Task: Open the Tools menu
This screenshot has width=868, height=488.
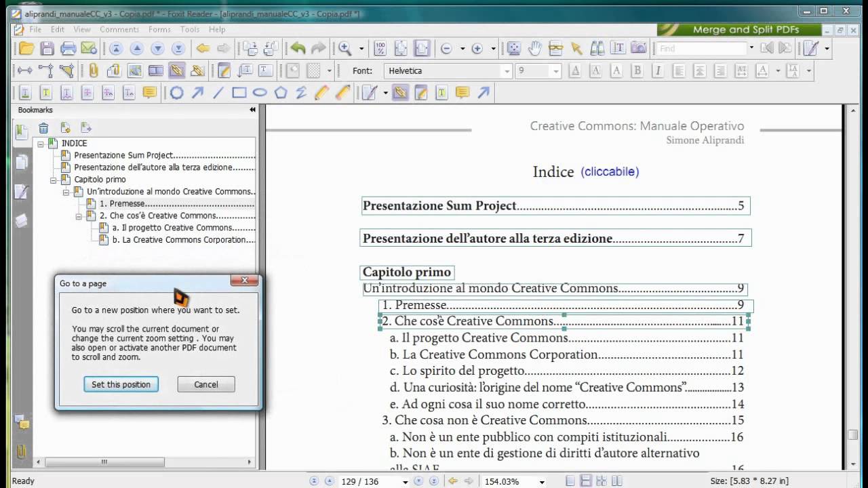Action: [x=190, y=30]
